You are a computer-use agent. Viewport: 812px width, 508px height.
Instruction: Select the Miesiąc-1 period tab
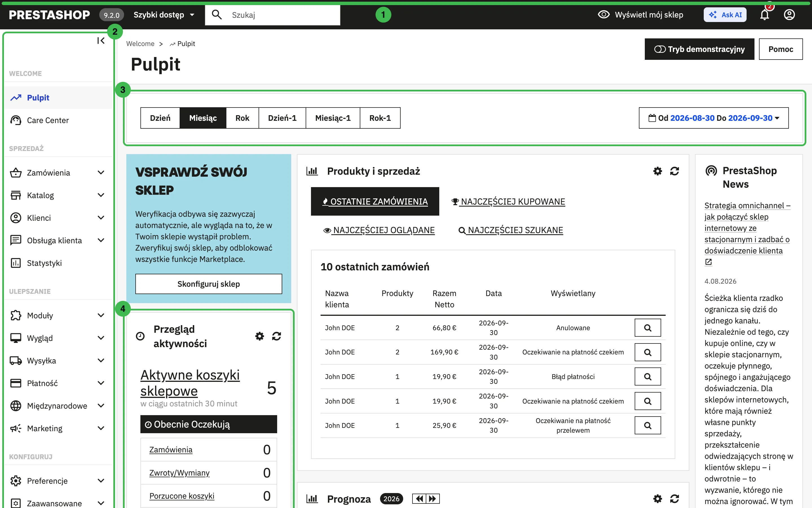[333, 118]
